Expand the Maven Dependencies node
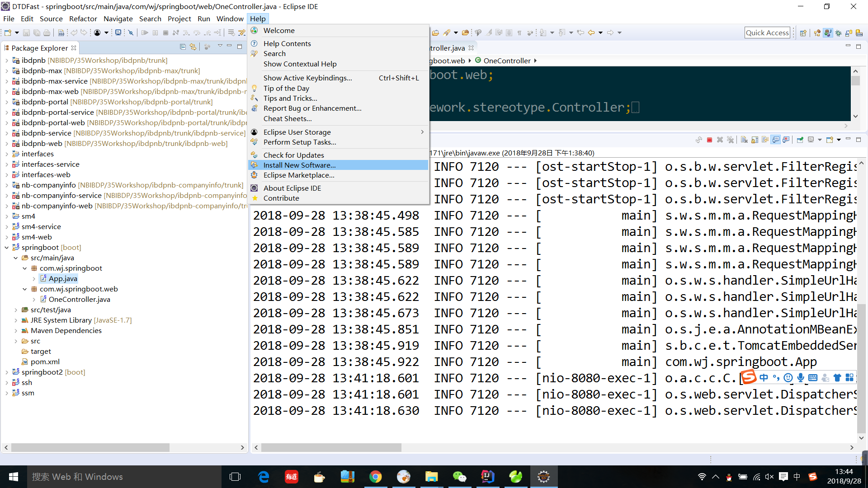Viewport: 868px width, 488px height. coord(16,331)
